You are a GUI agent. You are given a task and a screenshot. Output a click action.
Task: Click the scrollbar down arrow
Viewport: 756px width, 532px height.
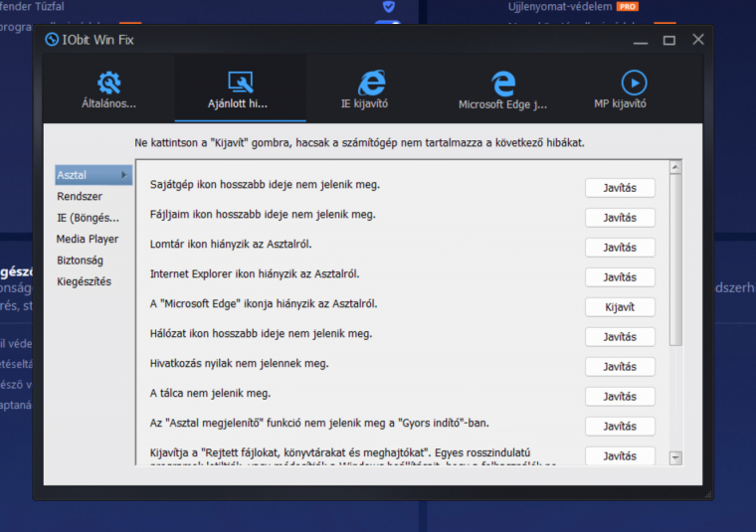coord(675,457)
